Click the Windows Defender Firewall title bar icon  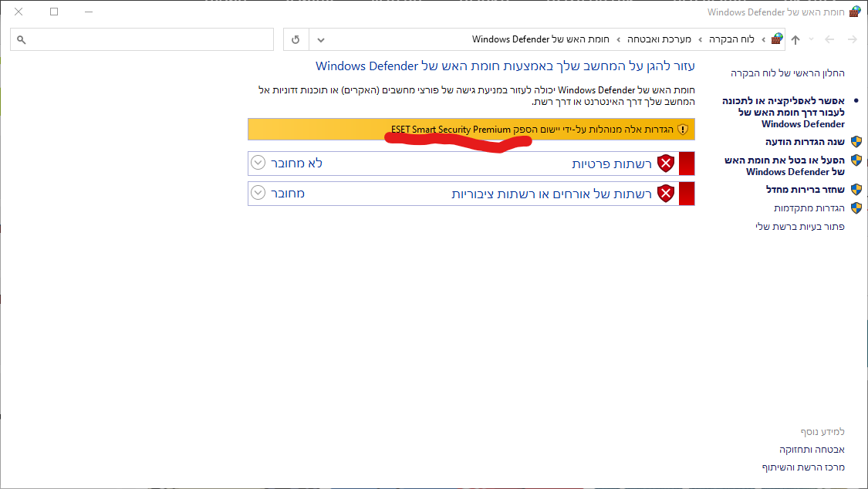[x=855, y=12]
